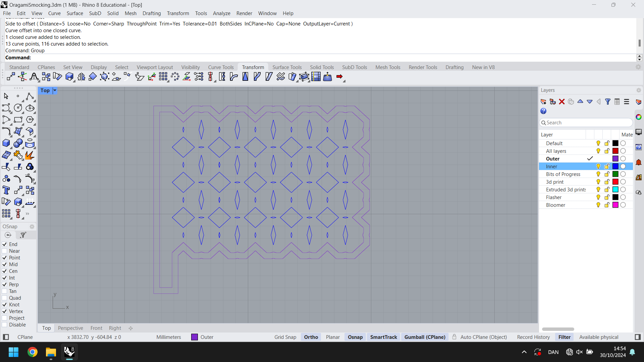The width and height of the screenshot is (644, 362).
Task: Toggle visibility of Outer layer
Action: click(x=598, y=158)
